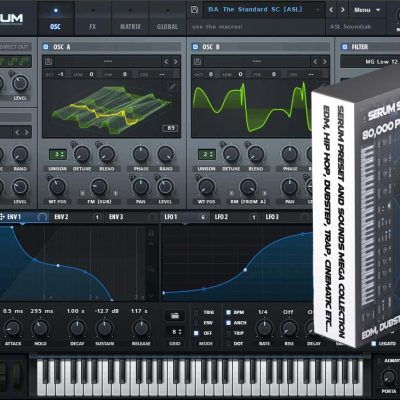Switch to the MATRIX tab
The height and width of the screenshot is (400, 400).
pyautogui.click(x=130, y=18)
